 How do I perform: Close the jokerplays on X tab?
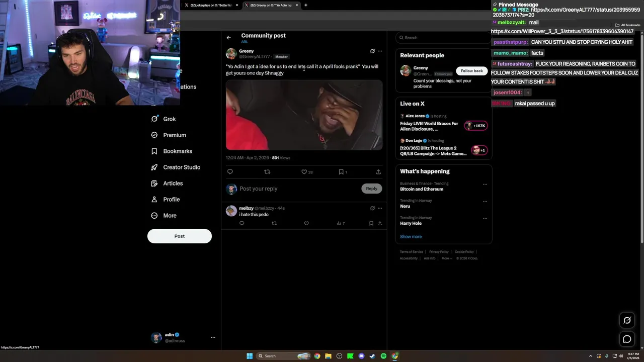tap(237, 5)
